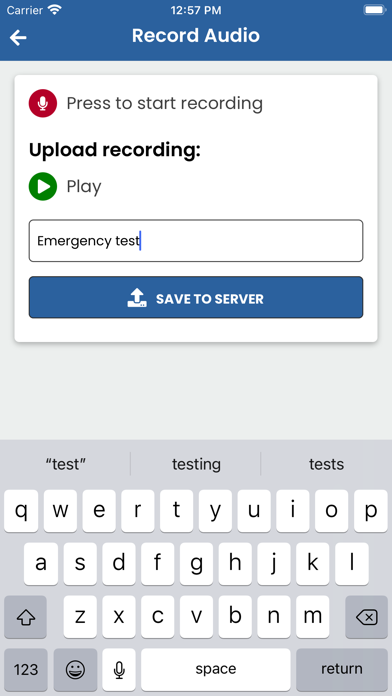The image size is (392, 696).
Task: Tap the Press to start recording label
Action: point(165,103)
